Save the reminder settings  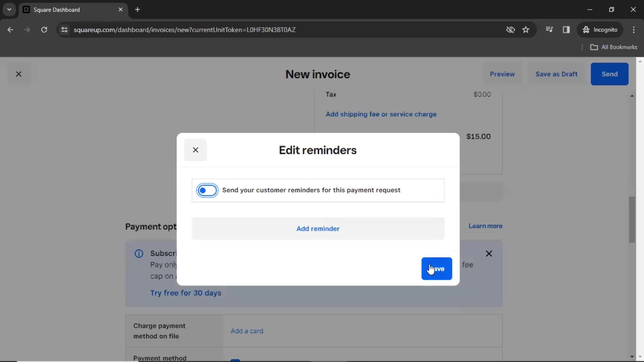[437, 268]
